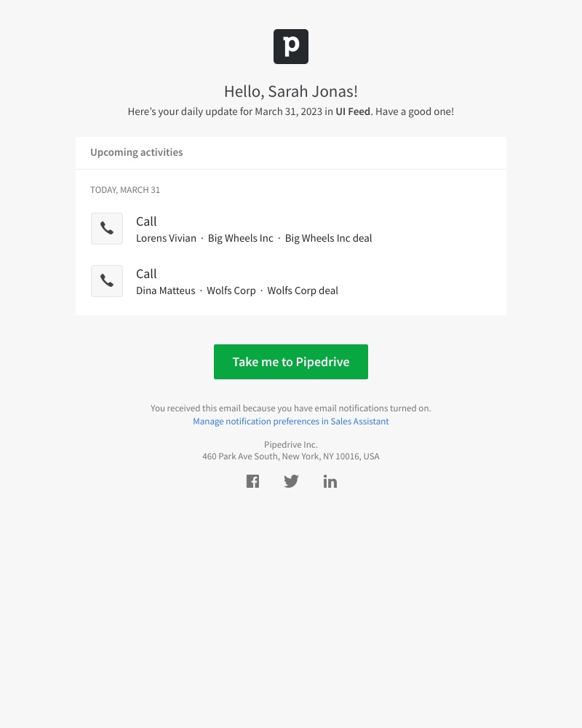Open the LinkedIn social icon
The image size is (582, 728).
(330, 481)
